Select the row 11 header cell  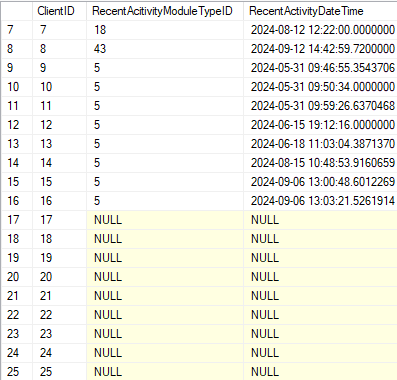coord(17,106)
